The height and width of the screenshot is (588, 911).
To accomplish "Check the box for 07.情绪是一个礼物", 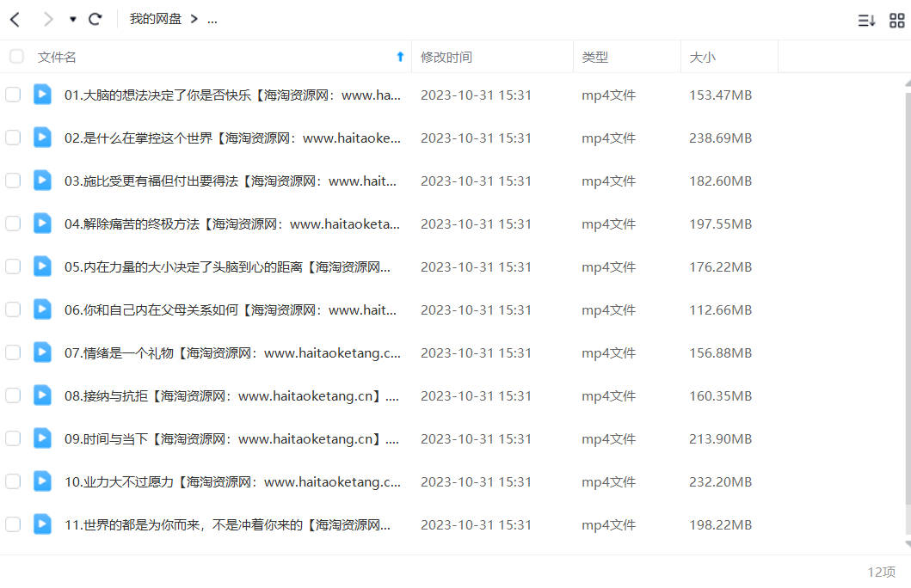I will pyautogui.click(x=13, y=352).
